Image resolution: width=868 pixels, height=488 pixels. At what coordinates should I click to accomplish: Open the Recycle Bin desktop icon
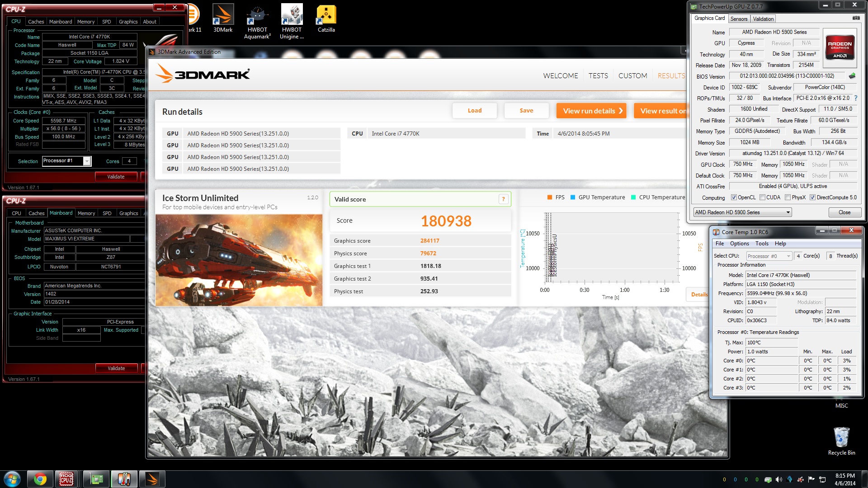click(841, 441)
